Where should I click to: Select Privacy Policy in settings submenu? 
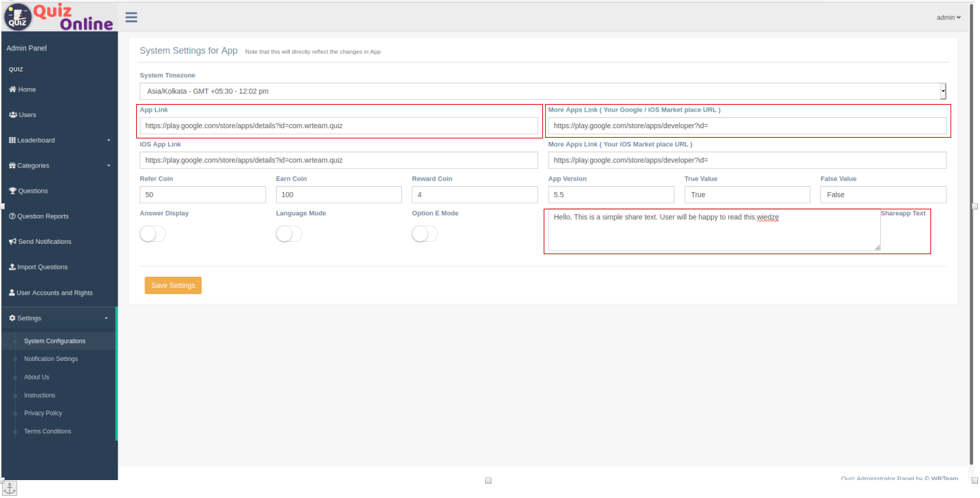[43, 413]
